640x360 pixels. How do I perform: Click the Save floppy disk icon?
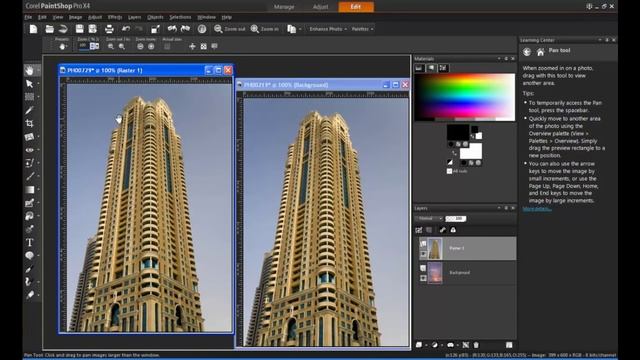[x=79, y=29]
